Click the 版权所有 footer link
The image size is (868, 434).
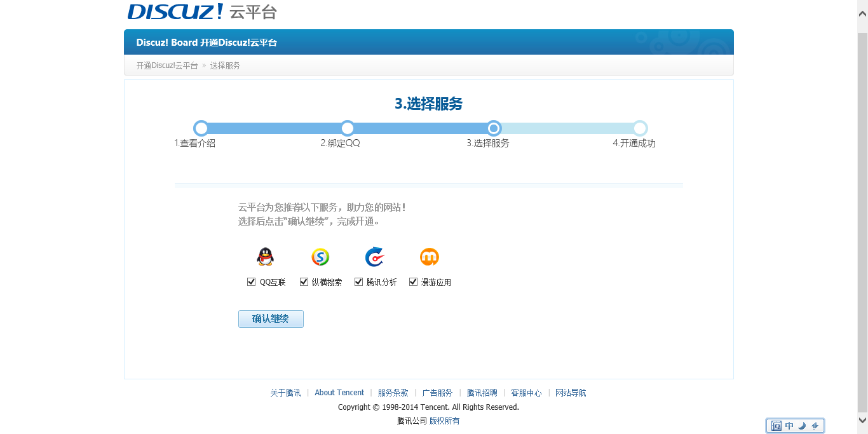point(444,421)
